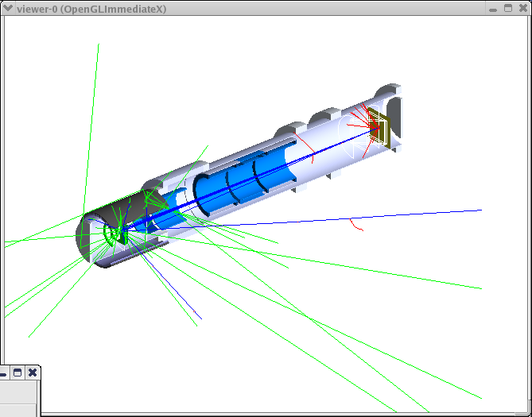Maximize the small bottom-left window
Image resolution: width=532 pixels, height=417 pixels.
[x=17, y=373]
